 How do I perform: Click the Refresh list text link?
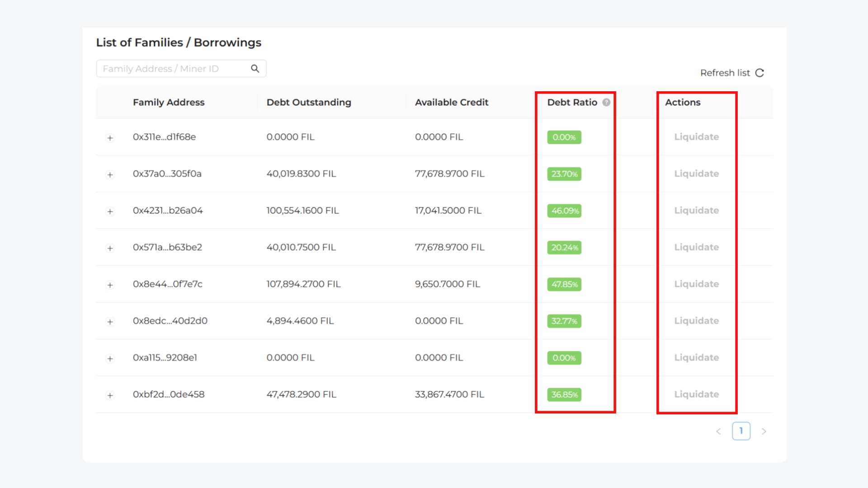(725, 73)
